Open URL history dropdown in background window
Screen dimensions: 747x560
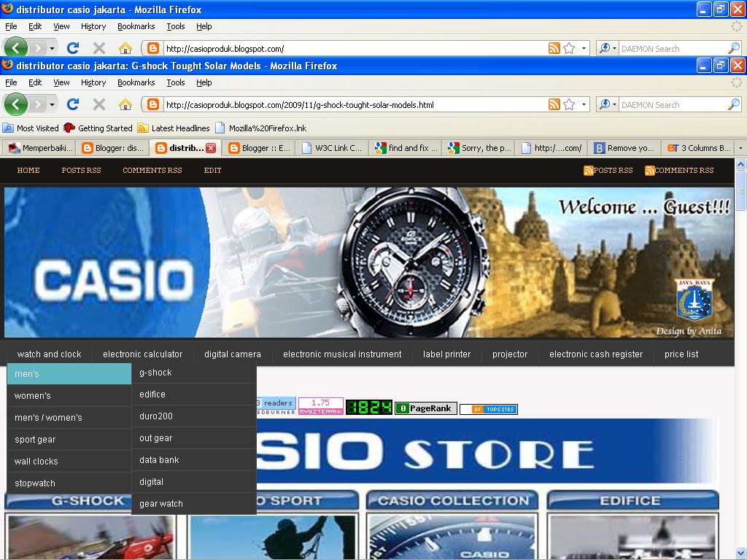point(584,48)
